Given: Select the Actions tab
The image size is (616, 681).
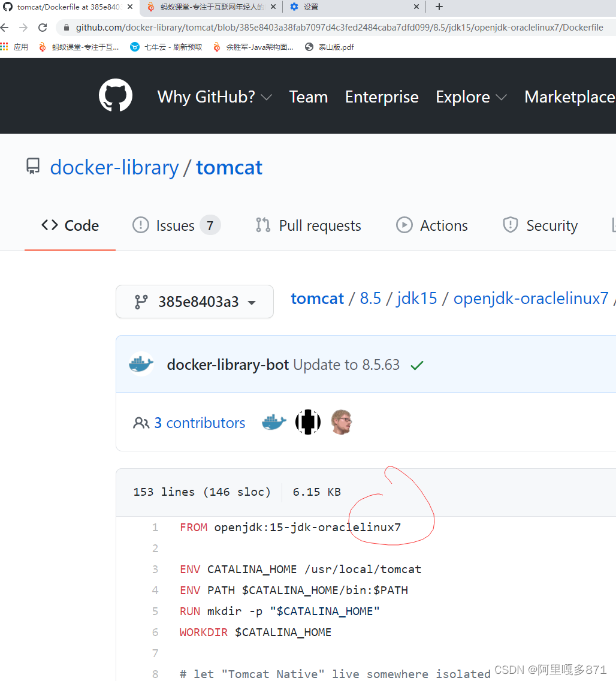Looking at the screenshot, I should (432, 226).
